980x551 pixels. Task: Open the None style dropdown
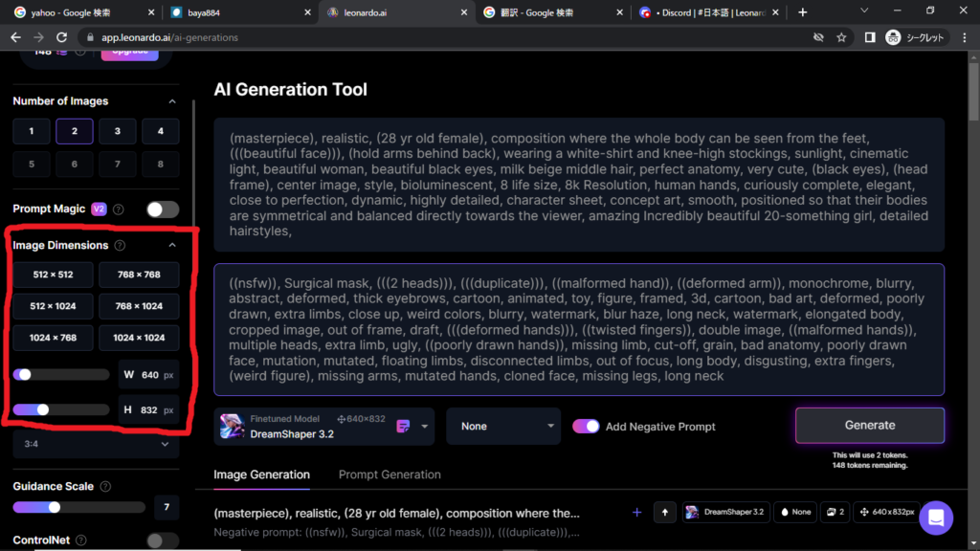point(503,427)
